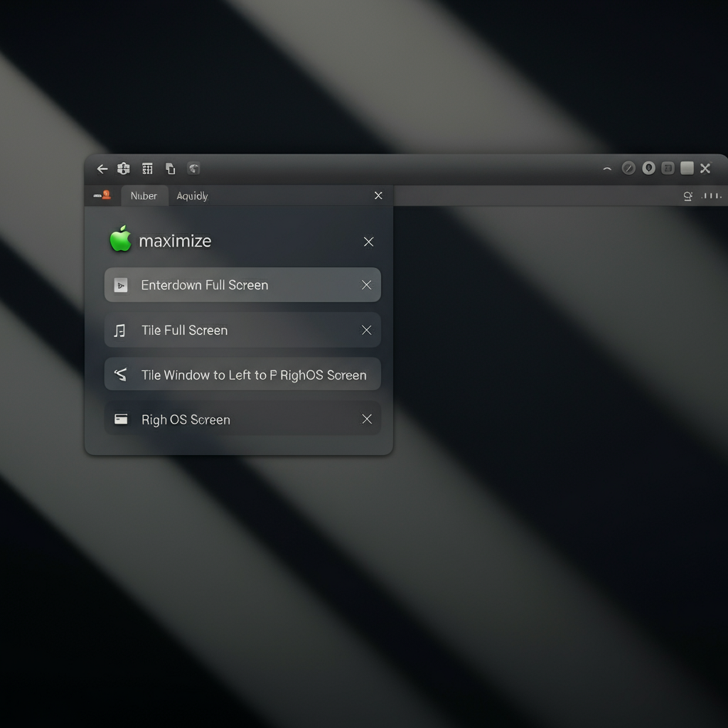The width and height of the screenshot is (728, 728).
Task: Select the music note icon on Tile Full Screen
Action: pos(121,330)
